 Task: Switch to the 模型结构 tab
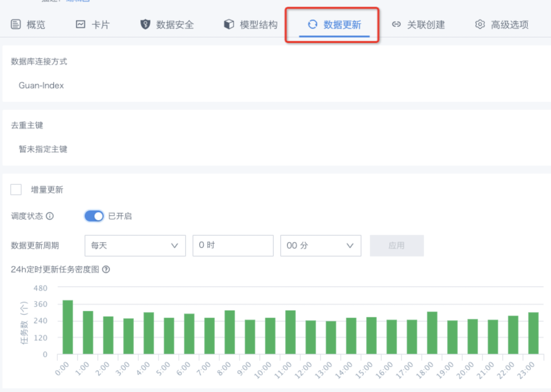click(258, 25)
